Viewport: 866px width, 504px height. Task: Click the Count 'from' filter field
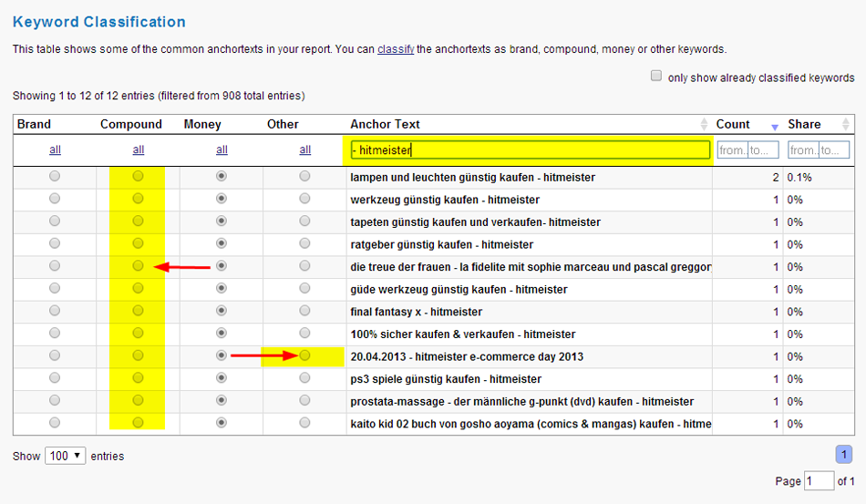click(732, 150)
